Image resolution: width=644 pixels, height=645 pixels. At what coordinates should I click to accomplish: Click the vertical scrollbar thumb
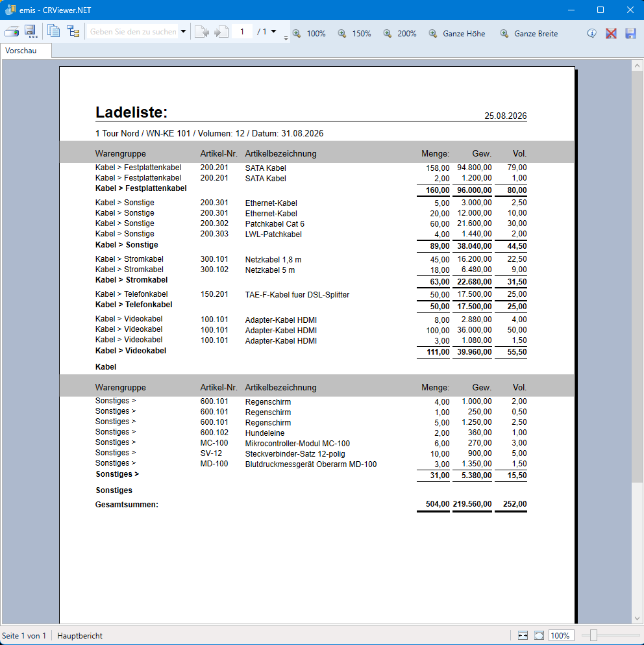pyautogui.click(x=637, y=277)
